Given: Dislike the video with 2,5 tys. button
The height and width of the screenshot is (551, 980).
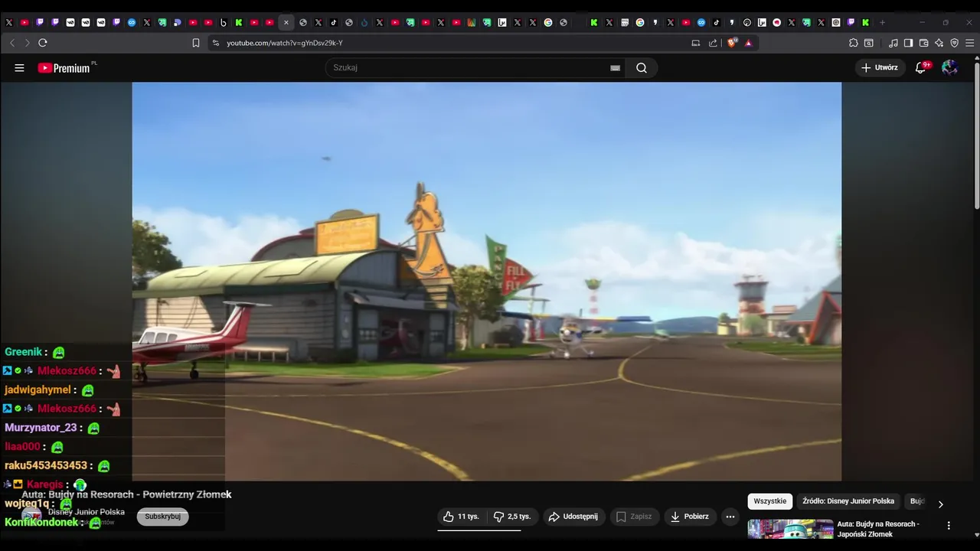Looking at the screenshot, I should [512, 517].
